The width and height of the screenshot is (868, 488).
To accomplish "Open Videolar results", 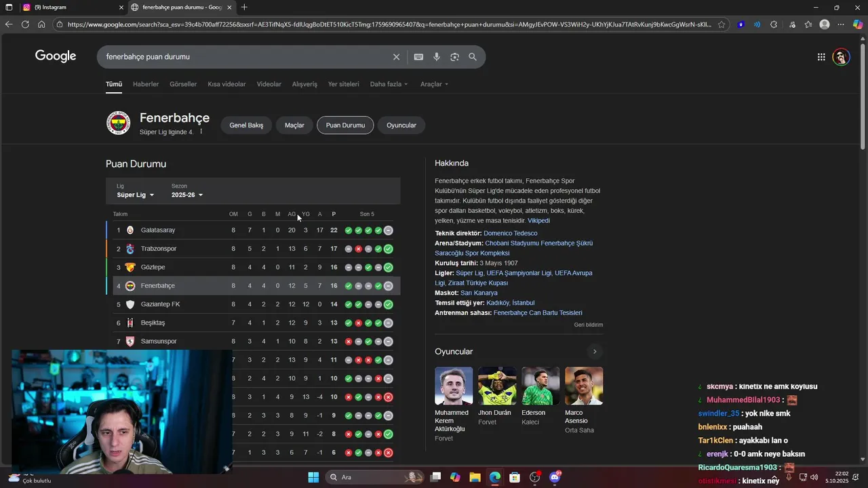I will [269, 84].
